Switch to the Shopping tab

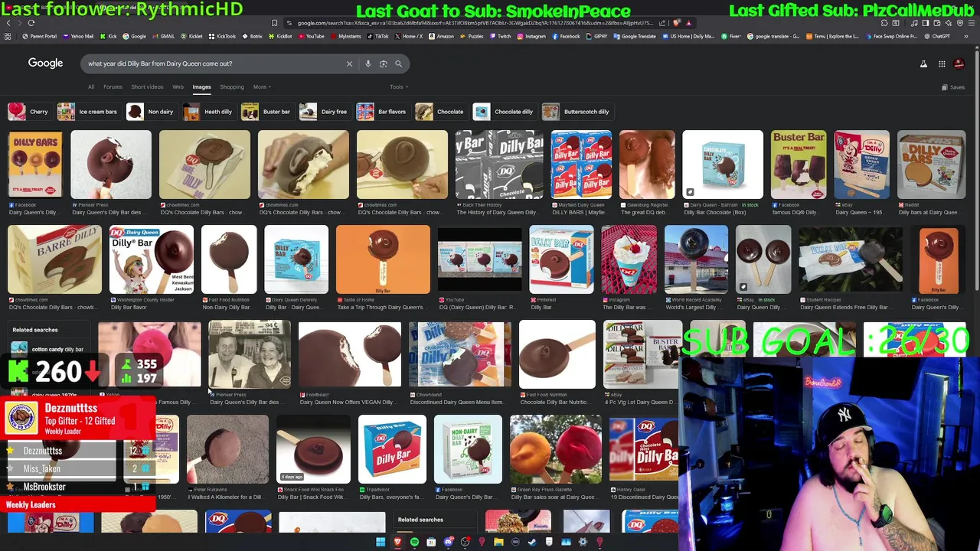[x=232, y=87]
